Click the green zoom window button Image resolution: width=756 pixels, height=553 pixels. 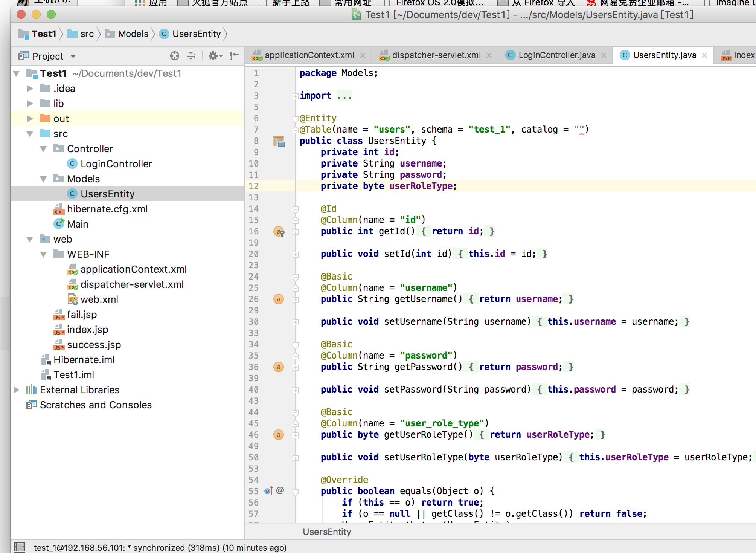51,15
